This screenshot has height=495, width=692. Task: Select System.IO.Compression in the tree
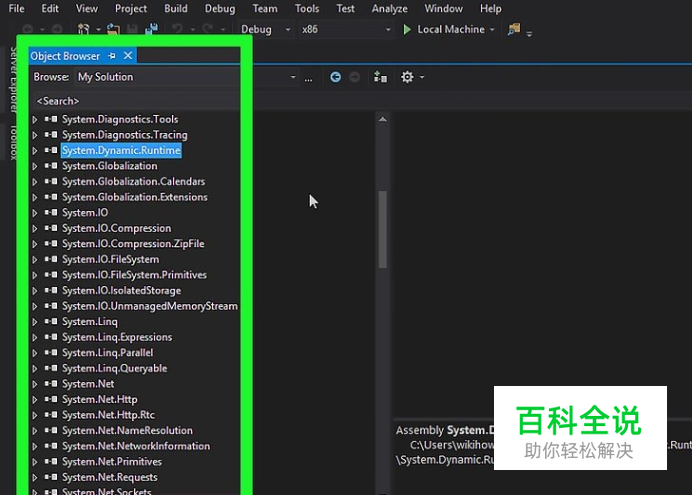[117, 228]
